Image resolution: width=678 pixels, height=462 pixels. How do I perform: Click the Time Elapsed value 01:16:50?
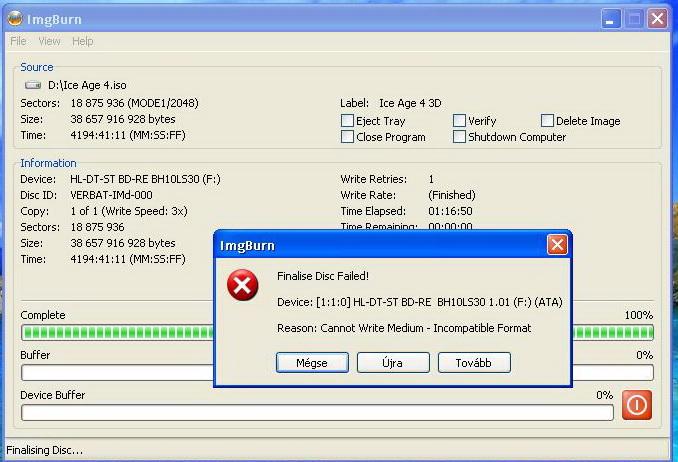(450, 211)
